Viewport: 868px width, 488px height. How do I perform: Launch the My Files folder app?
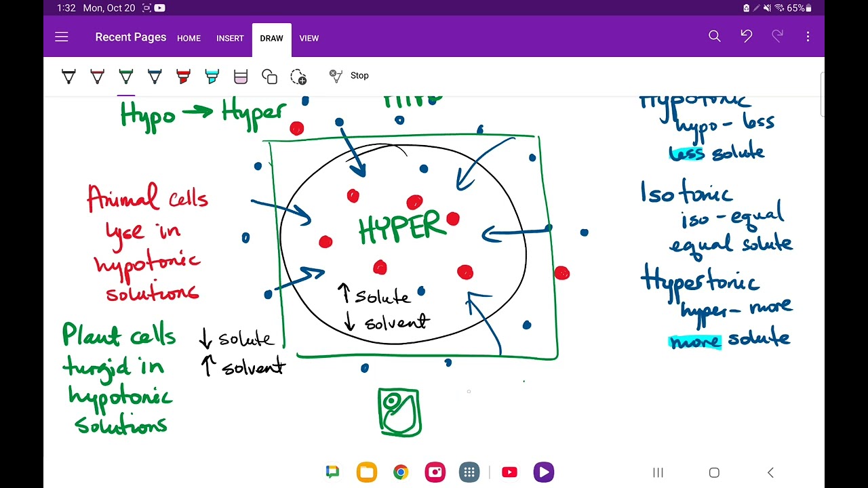(367, 472)
